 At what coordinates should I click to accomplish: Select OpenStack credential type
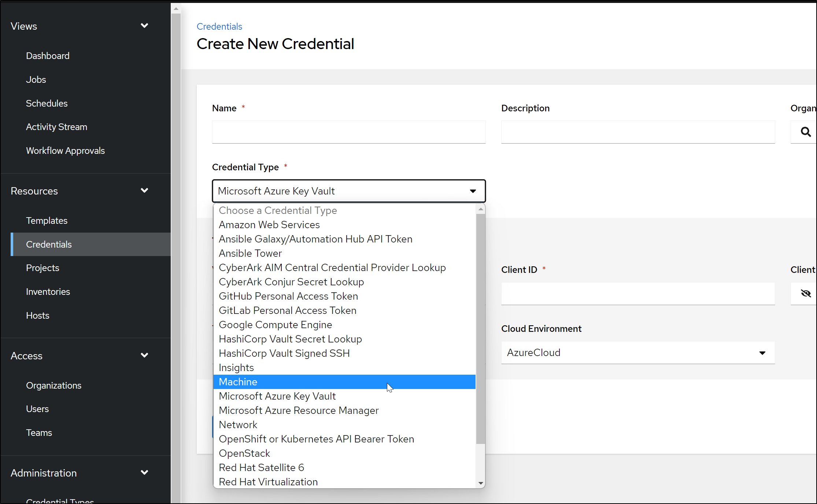tap(344, 453)
